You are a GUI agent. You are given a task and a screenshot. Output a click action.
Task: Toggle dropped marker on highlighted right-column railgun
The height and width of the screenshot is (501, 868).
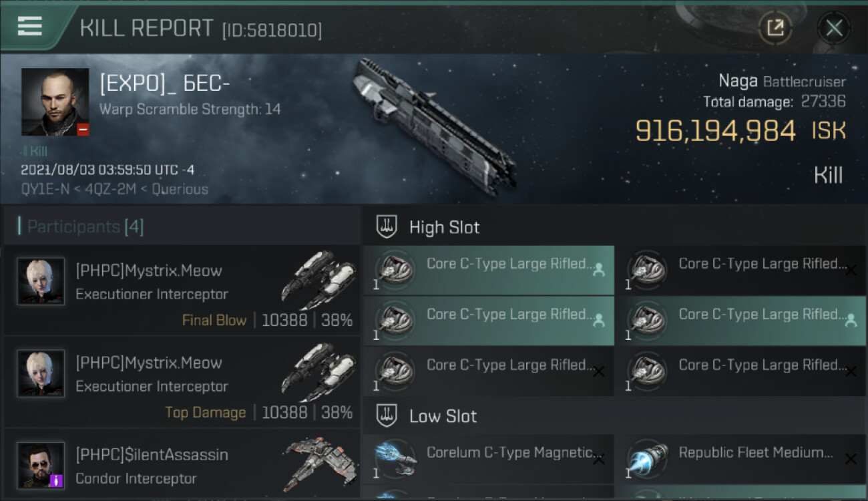pos(851,321)
